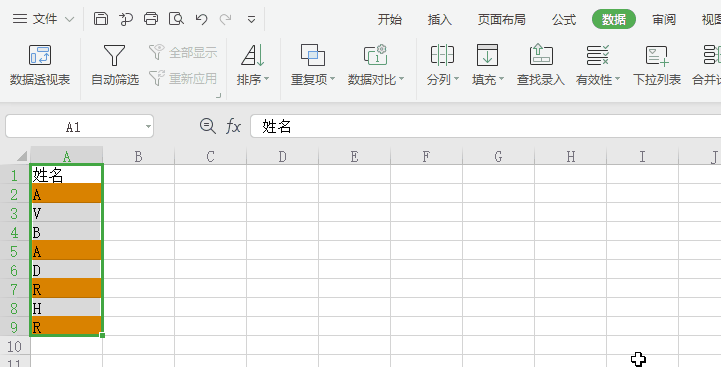
Task: Click the 下拉列表 dropdown list icon
Action: (657, 55)
